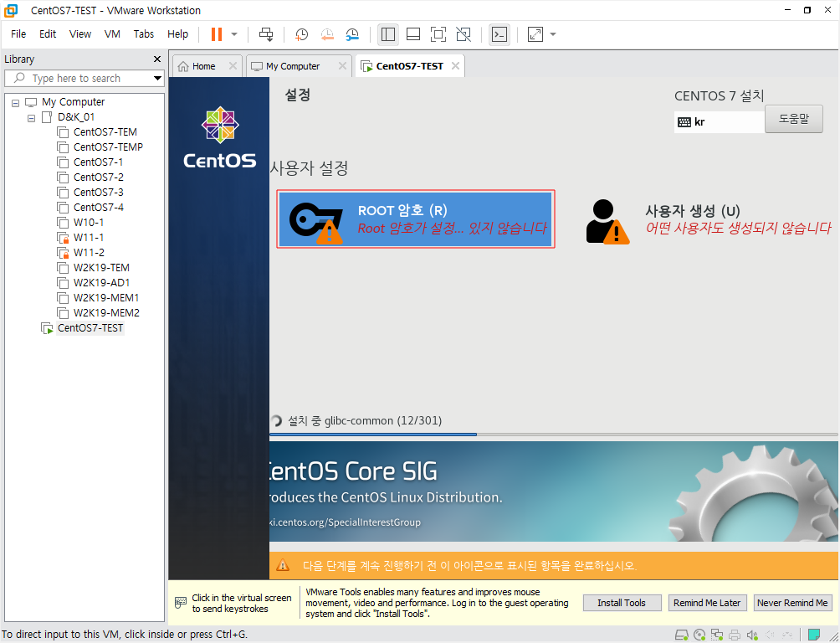840x643 pixels.
Task: Toggle Unity mode
Action: (464, 34)
